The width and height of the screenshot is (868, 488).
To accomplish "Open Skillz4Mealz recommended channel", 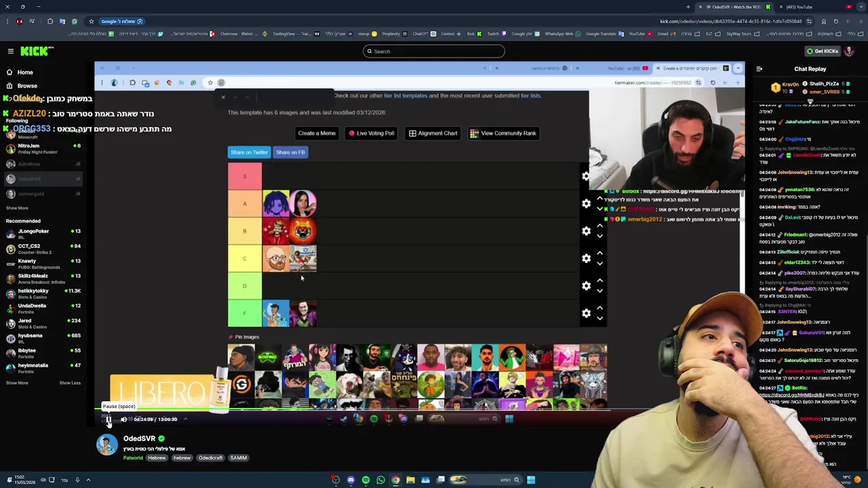I will pos(42,279).
